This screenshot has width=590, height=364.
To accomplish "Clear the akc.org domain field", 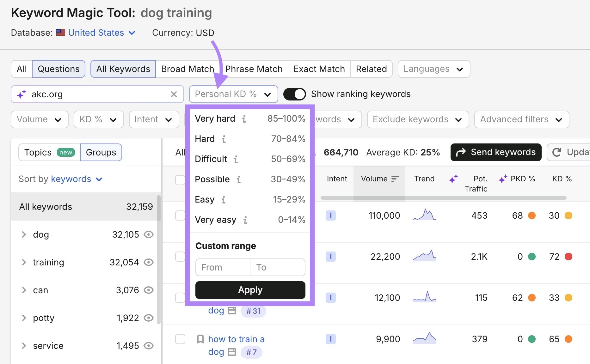I will [174, 94].
